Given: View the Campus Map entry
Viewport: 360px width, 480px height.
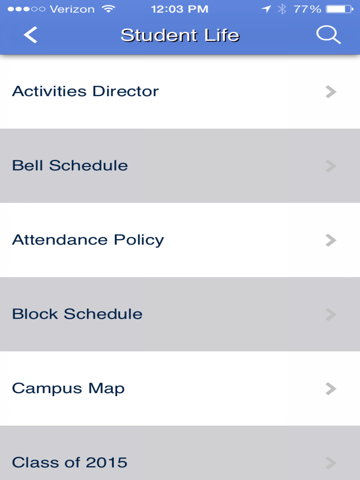Looking at the screenshot, I should (x=180, y=388).
